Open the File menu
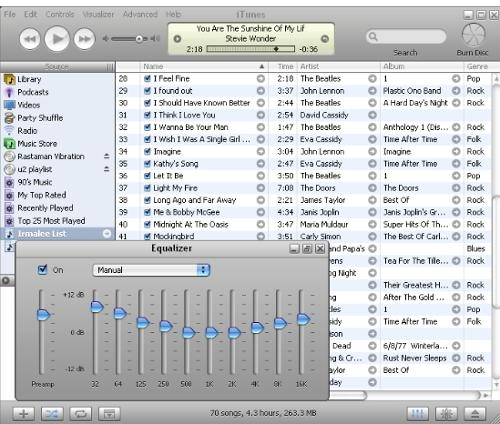Viewport: 500px width, 424px height. click(x=10, y=14)
